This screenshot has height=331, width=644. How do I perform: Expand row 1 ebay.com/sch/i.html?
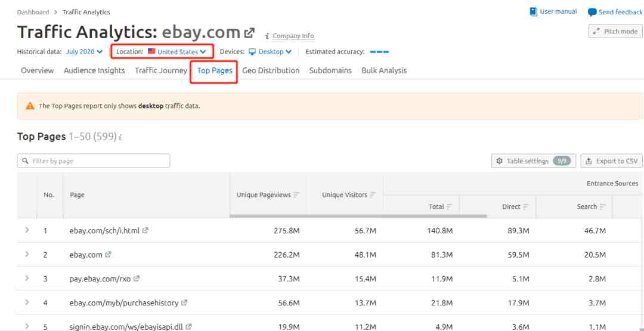point(27,230)
